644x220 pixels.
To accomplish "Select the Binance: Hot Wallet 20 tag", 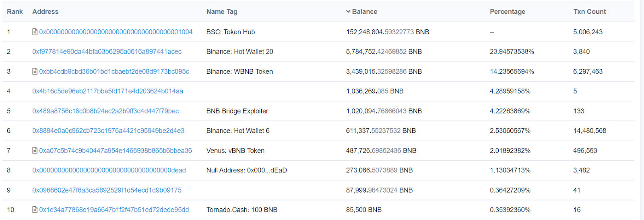I will click(x=240, y=52).
